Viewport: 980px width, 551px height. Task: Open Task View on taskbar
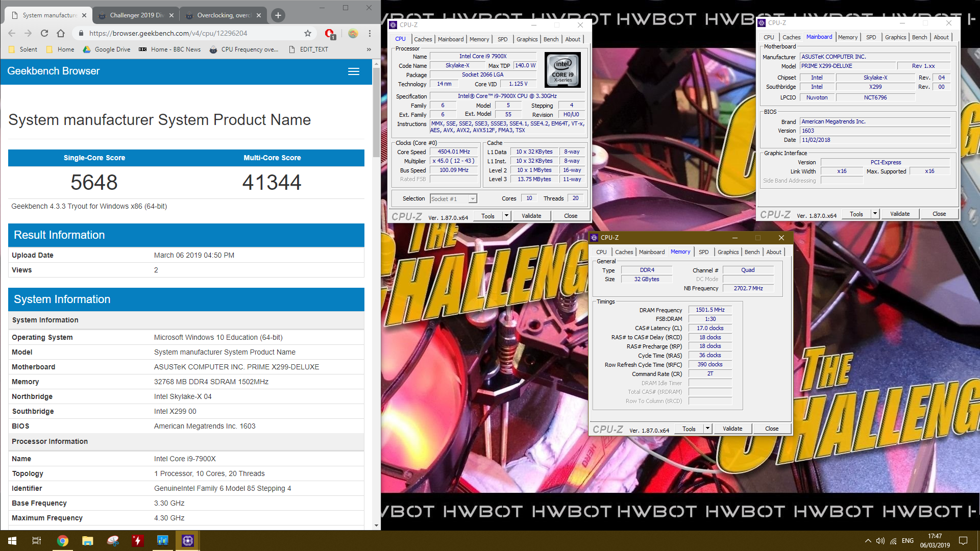point(37,541)
